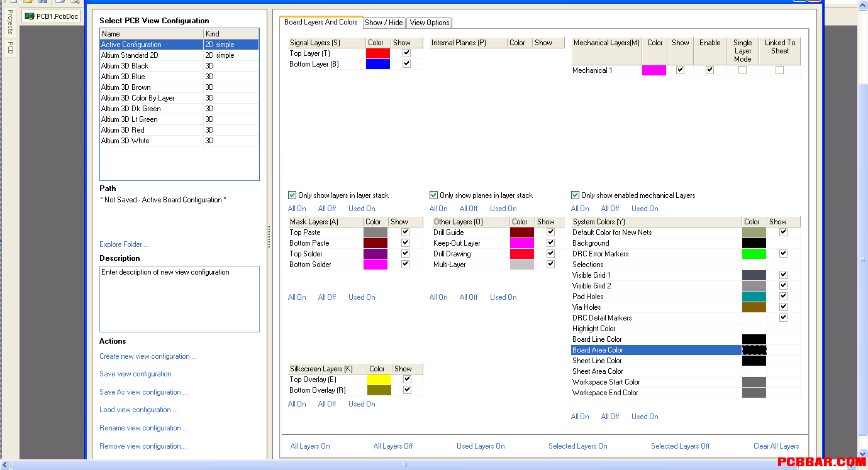The height and width of the screenshot is (470, 868).
Task: Click the green DRC Error Markers swatch
Action: 754,254
